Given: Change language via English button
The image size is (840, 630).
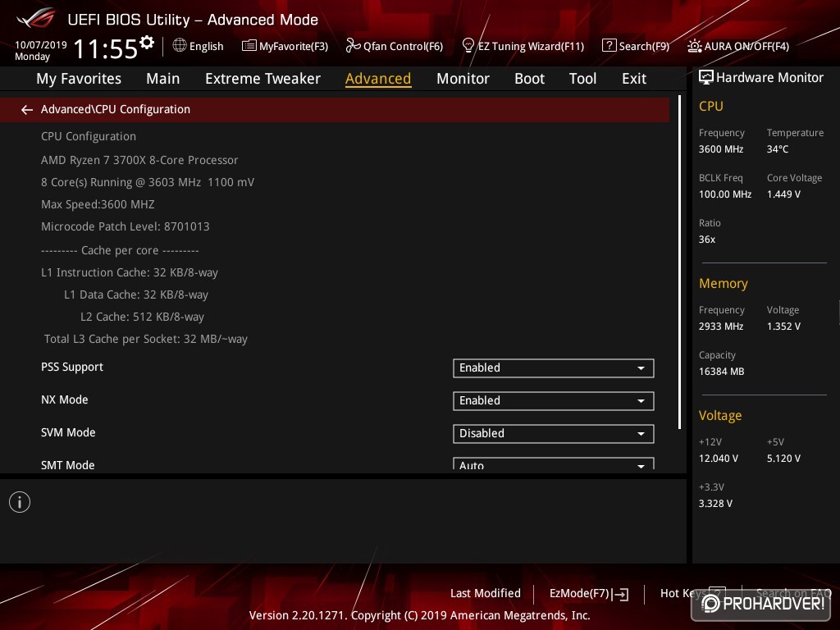Looking at the screenshot, I should click(199, 46).
